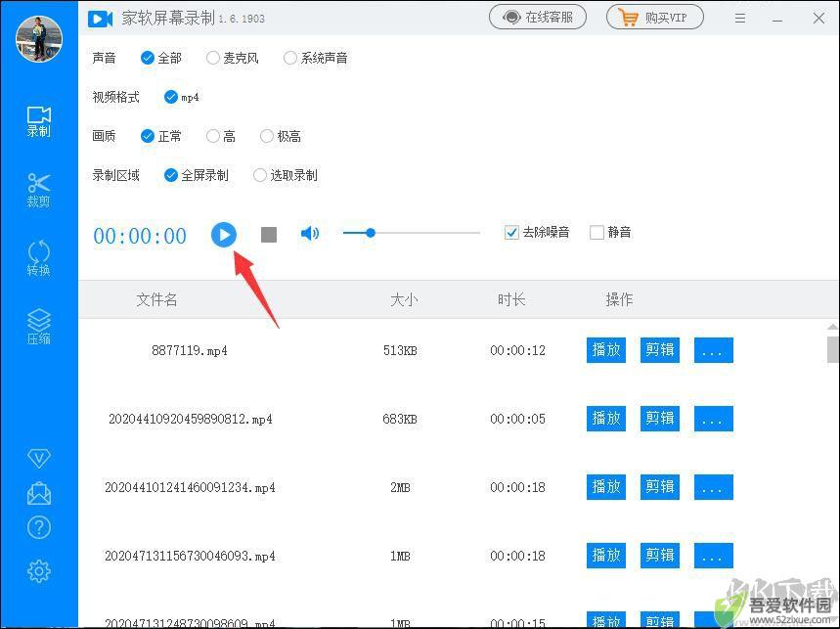Select 正常 normal quality
The image size is (840, 629).
point(160,136)
